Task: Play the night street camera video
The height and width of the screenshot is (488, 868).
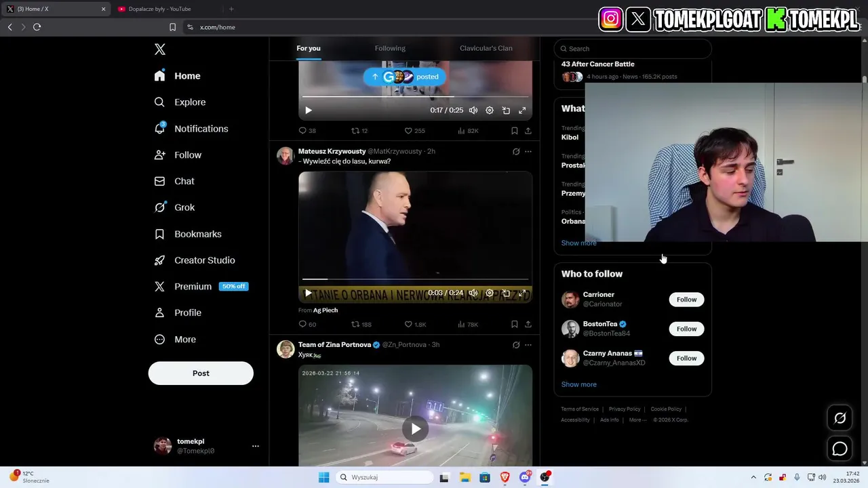Action: pos(415,428)
